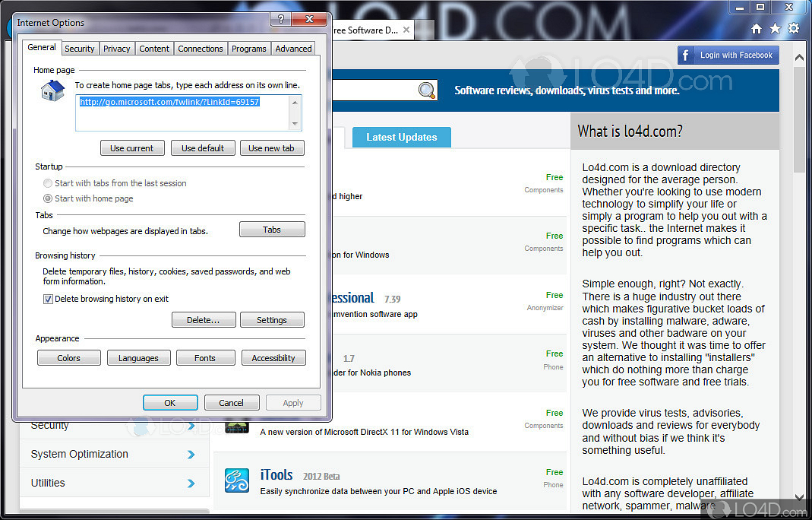This screenshot has width=812, height=520.
Task: Expand System Optimization category chevron
Action: [191, 454]
